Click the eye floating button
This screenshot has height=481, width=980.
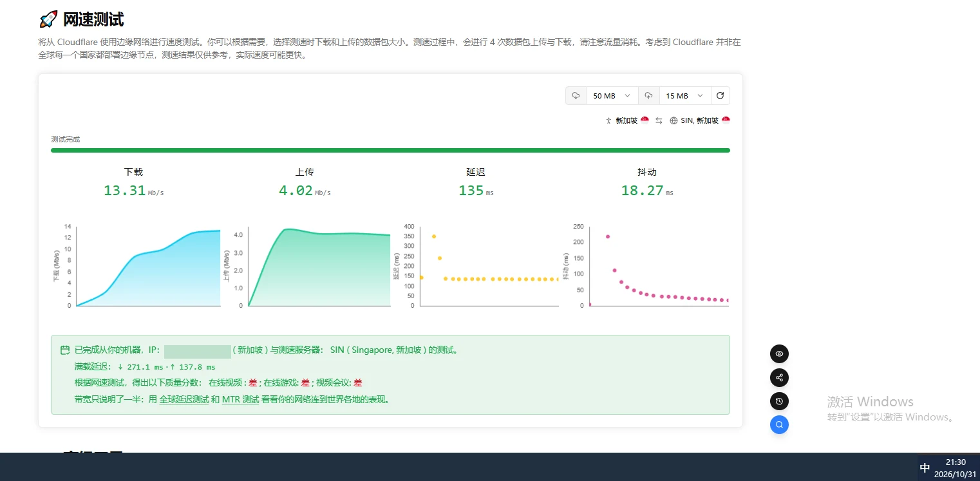click(x=779, y=354)
